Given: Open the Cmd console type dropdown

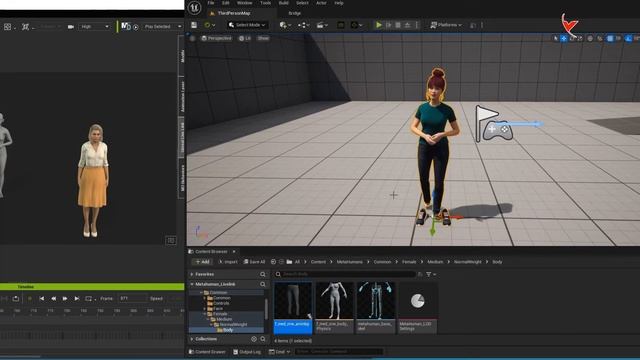Looking at the screenshot, I should (x=280, y=352).
